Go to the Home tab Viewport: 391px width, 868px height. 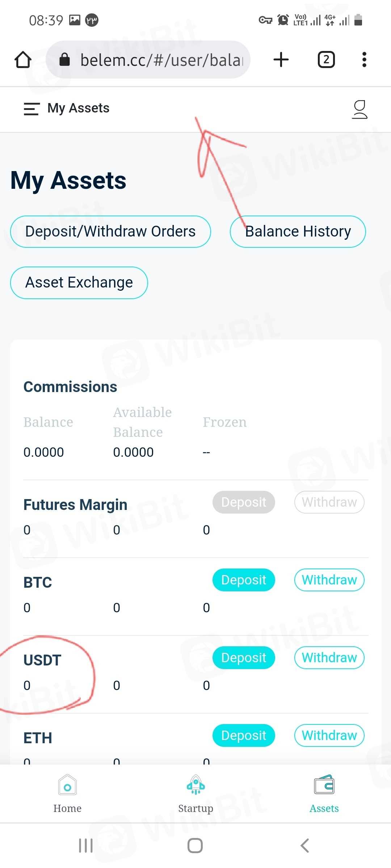pos(67,794)
